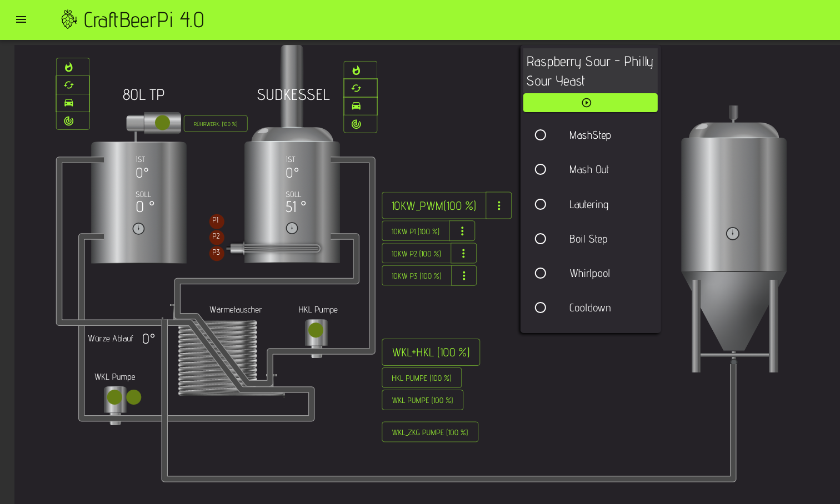This screenshot has width=840, height=504.
Task: Click the CraftBeerPi hop logo
Action: (x=69, y=20)
